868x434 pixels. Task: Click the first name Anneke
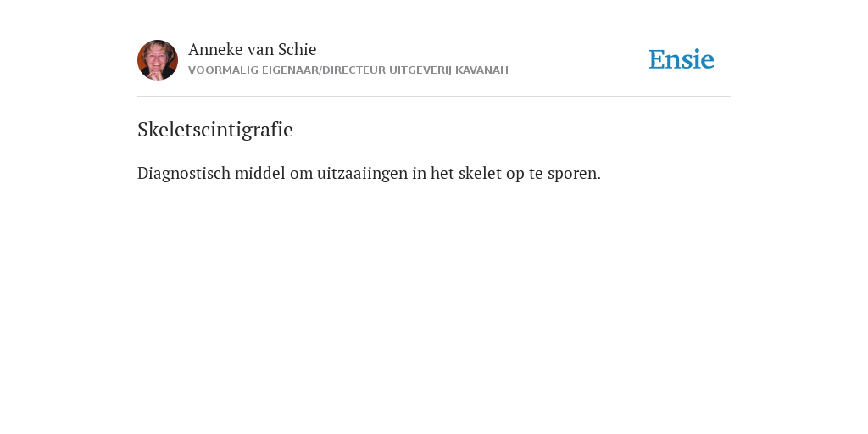215,49
